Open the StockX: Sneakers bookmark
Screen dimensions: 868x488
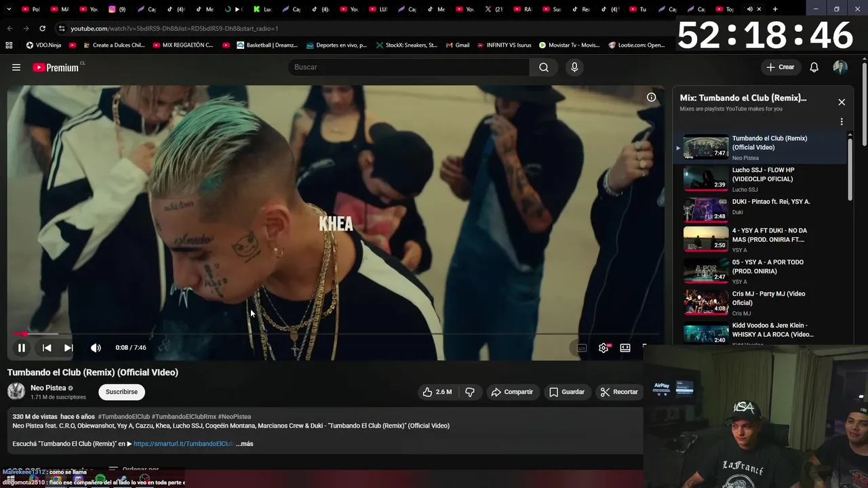coord(406,45)
